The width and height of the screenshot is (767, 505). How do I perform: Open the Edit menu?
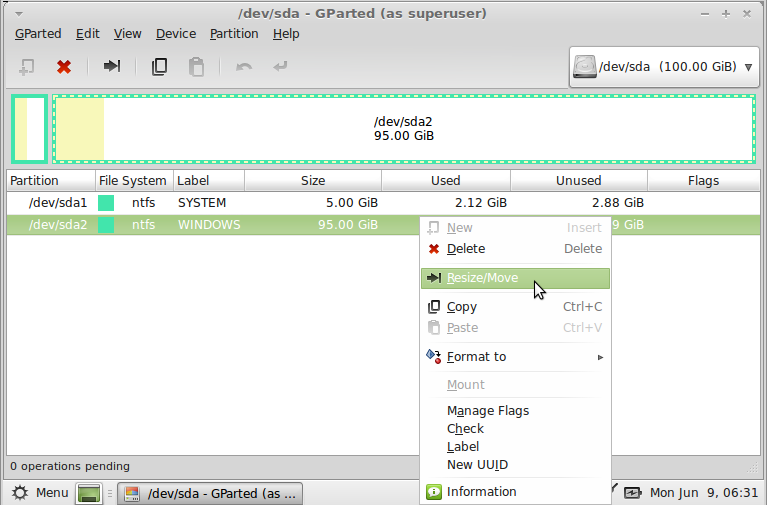pos(88,34)
